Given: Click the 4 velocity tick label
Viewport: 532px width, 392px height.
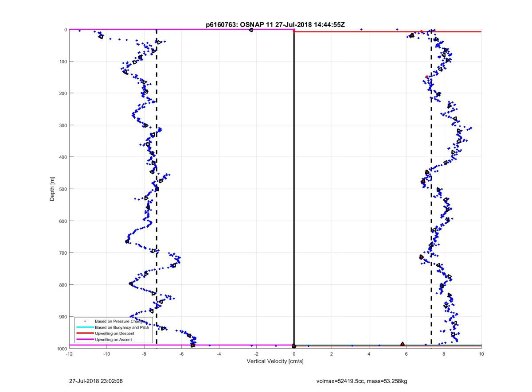Looking at the screenshot, I should 369,354.
